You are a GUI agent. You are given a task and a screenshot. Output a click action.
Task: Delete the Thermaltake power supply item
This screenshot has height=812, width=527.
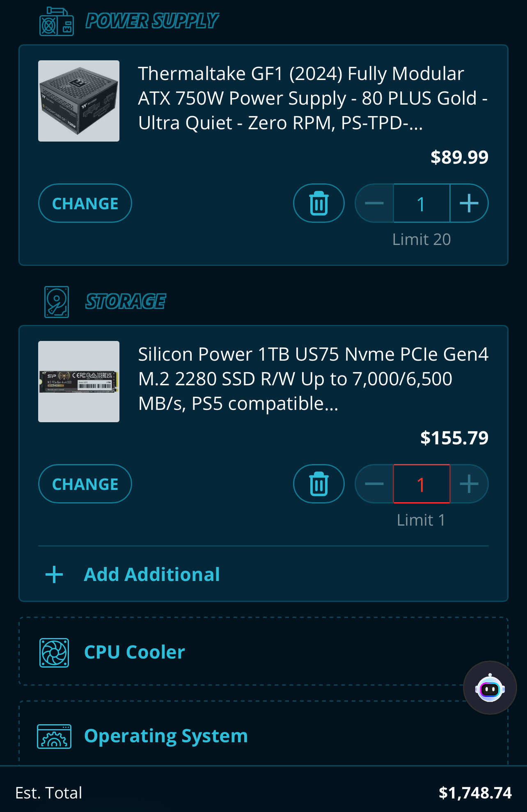318,203
